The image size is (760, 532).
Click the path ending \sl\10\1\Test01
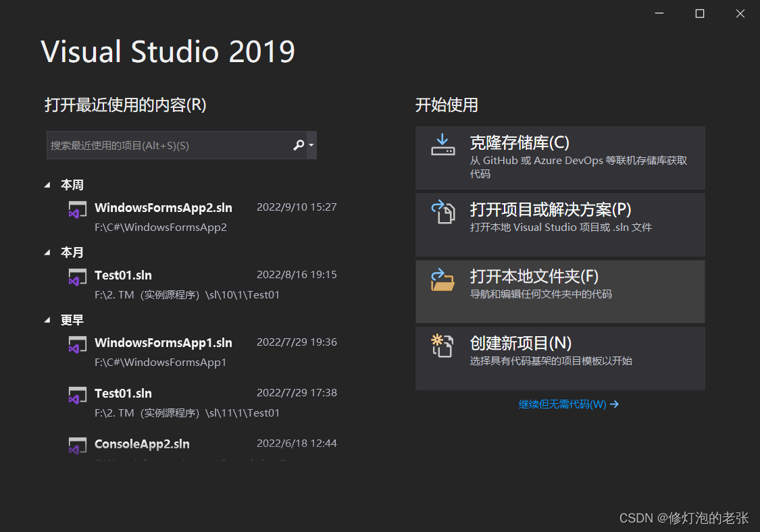pos(186,294)
